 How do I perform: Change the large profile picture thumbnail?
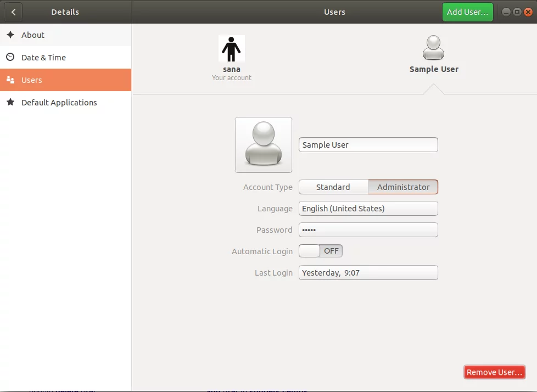point(264,145)
